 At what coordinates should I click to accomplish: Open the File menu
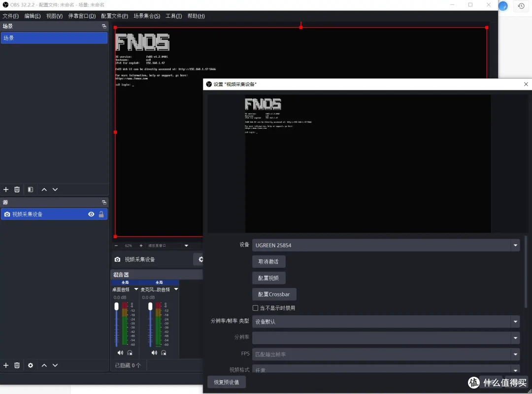(x=11, y=16)
